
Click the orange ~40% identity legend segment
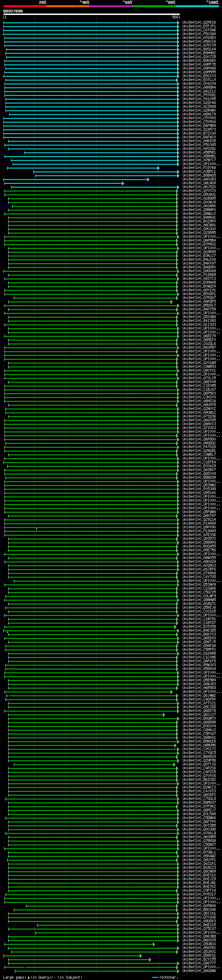(x=68, y=6)
